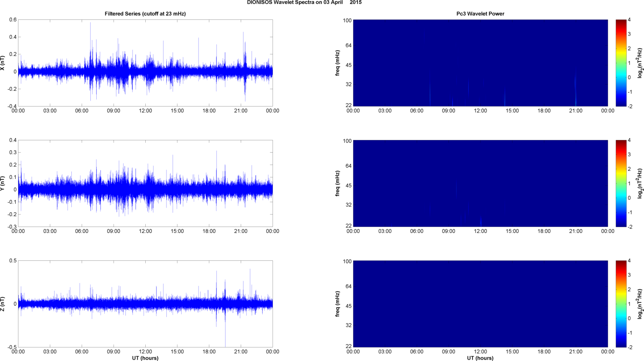Click the 18:00 tick under the Z series plot
This screenshot has width=644, height=361.
click(x=209, y=352)
